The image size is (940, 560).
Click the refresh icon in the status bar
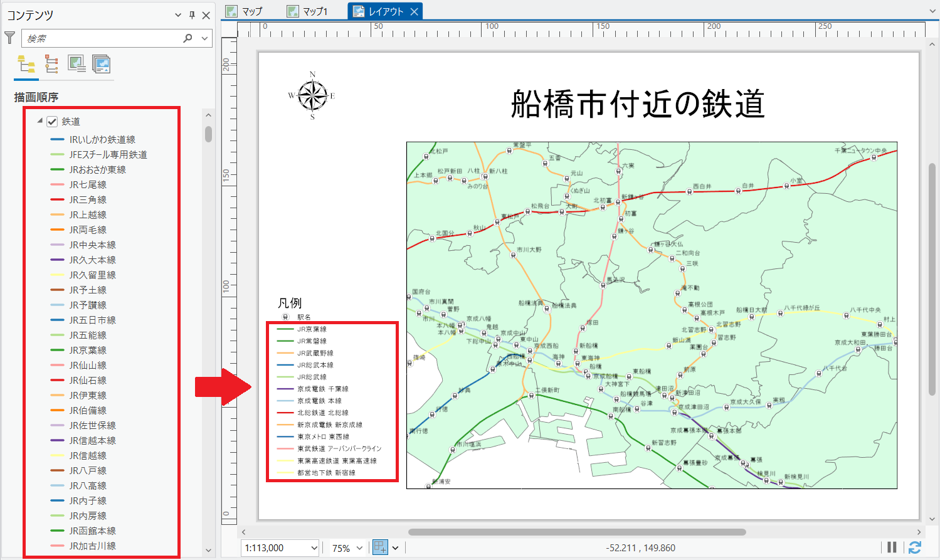(915, 547)
